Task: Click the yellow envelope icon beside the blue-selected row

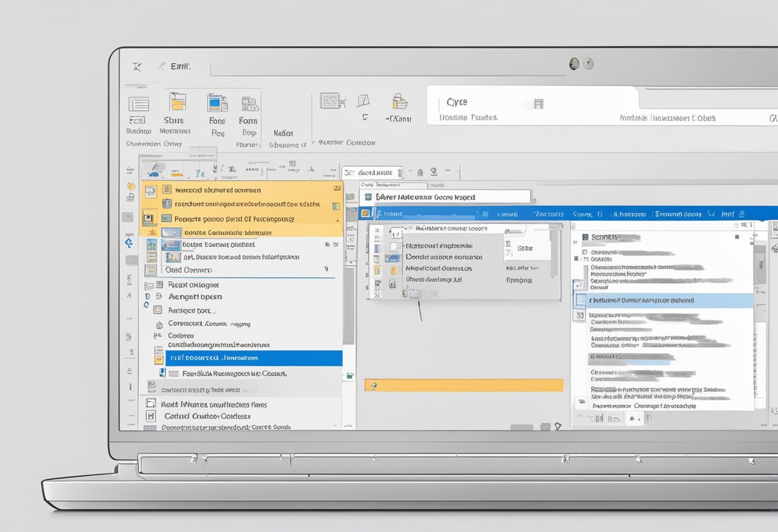Action: coord(159,359)
